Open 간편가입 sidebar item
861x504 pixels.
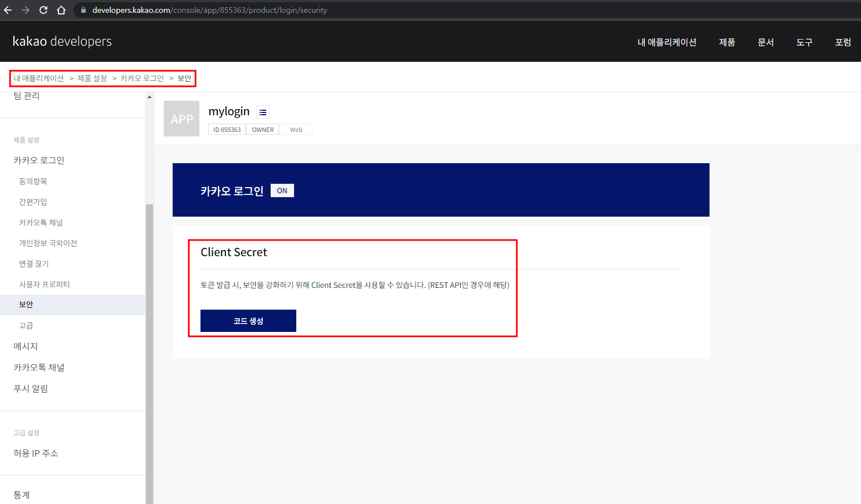point(33,202)
